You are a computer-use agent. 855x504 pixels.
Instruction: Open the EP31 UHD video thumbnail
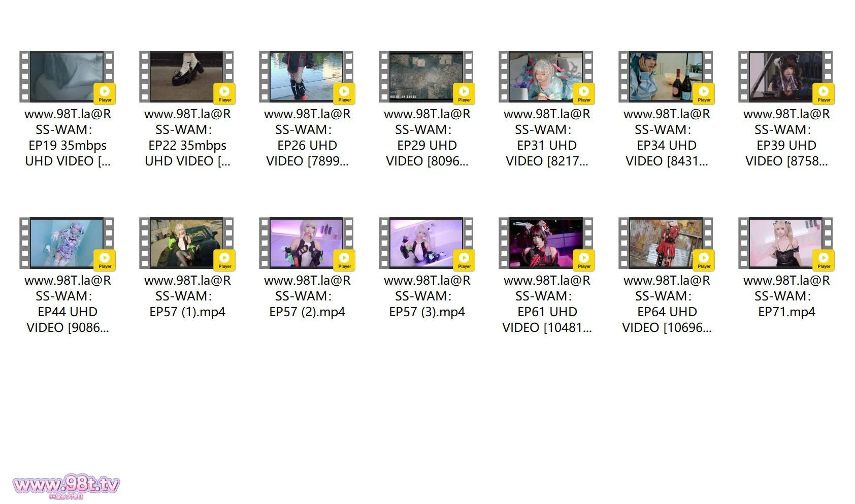tap(546, 77)
